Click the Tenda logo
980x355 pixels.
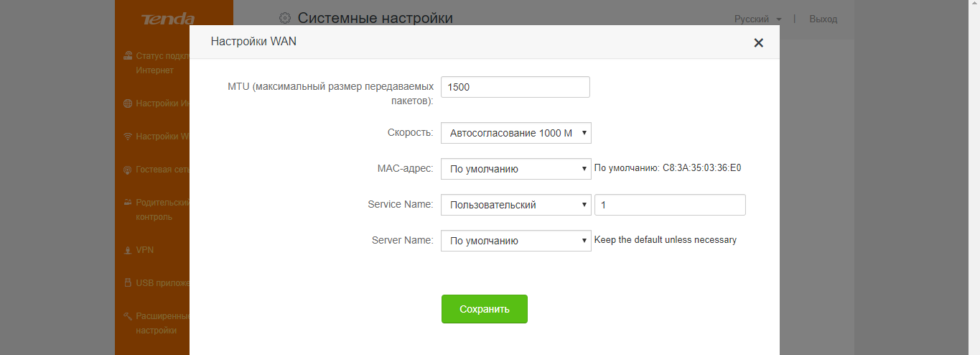167,19
